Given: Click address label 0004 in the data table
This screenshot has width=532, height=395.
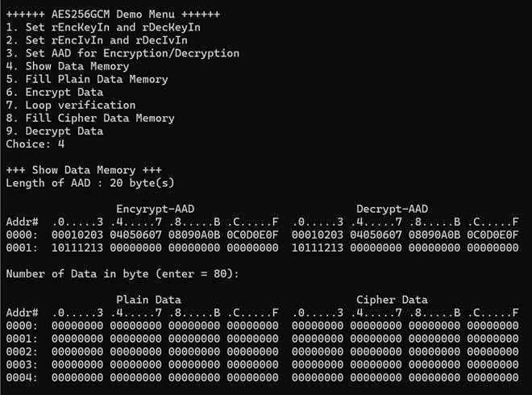Looking at the screenshot, I should tap(19, 377).
